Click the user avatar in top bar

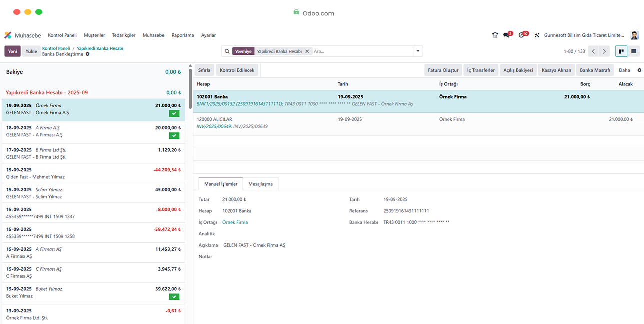(634, 35)
